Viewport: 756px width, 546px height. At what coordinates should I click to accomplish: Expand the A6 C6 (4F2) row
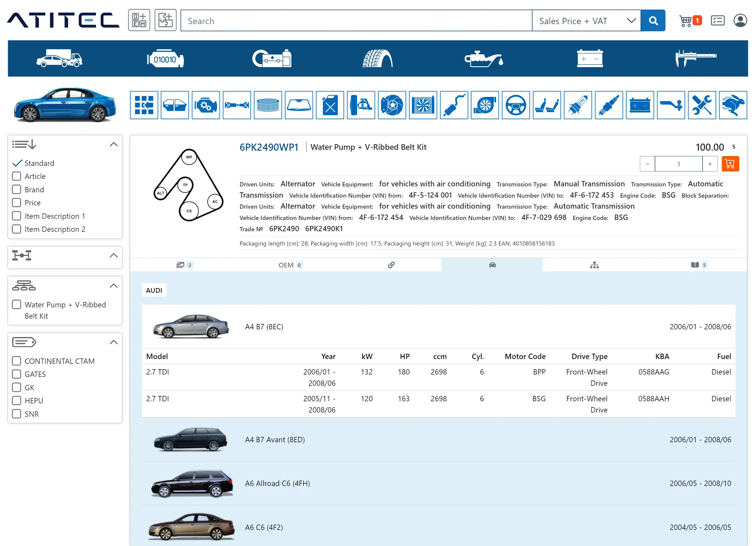(438, 527)
